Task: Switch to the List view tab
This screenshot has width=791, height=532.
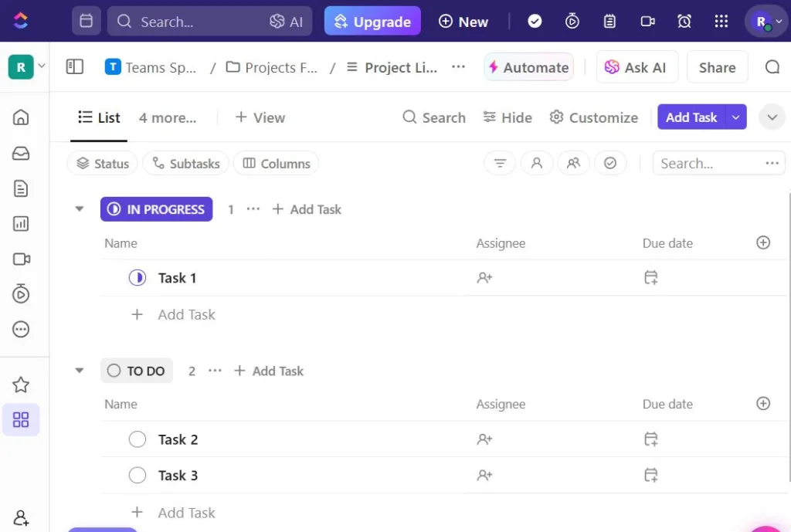Action: (99, 117)
